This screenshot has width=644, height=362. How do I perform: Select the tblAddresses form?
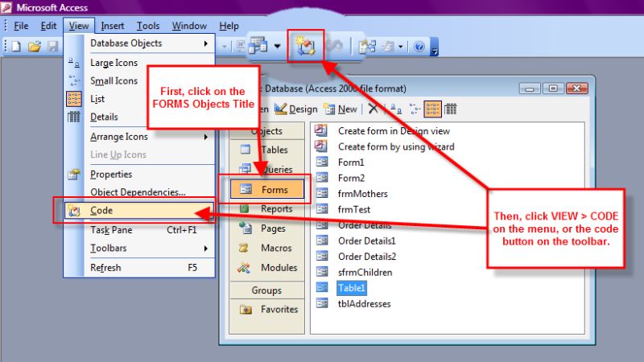pyautogui.click(x=365, y=304)
